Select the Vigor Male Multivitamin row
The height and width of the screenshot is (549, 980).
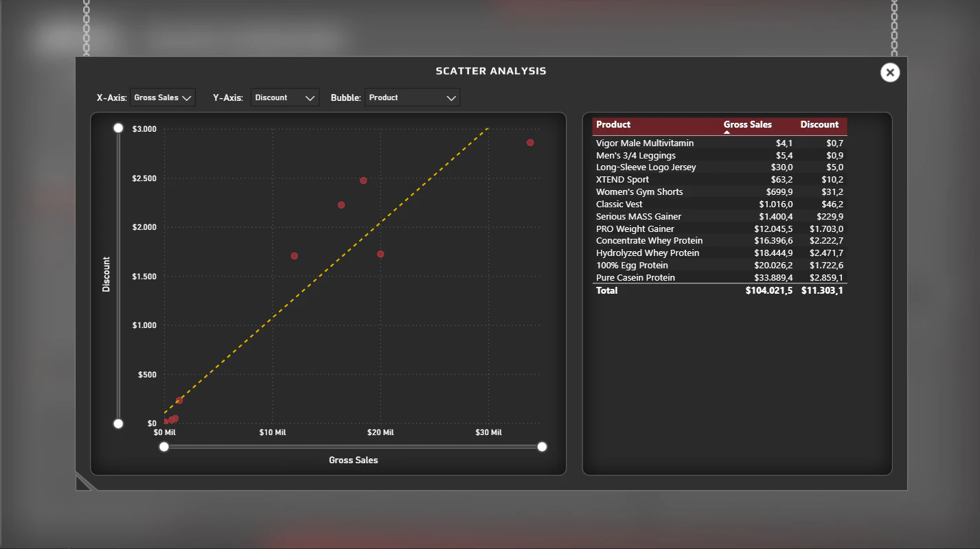tap(720, 143)
